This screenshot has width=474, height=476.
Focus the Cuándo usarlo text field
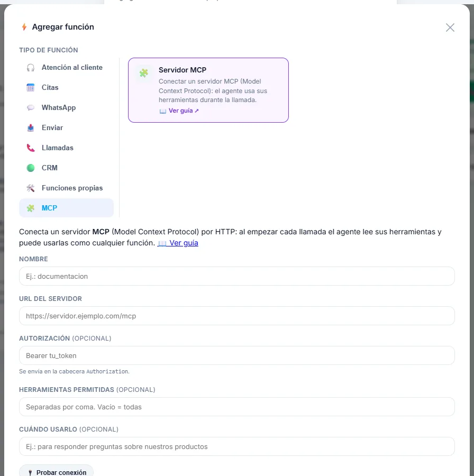click(x=237, y=446)
